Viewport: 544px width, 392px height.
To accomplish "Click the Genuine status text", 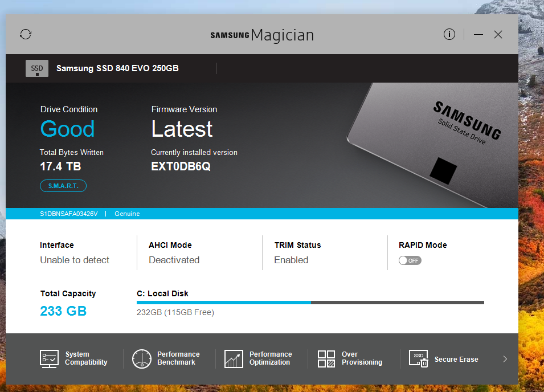I will pos(127,214).
